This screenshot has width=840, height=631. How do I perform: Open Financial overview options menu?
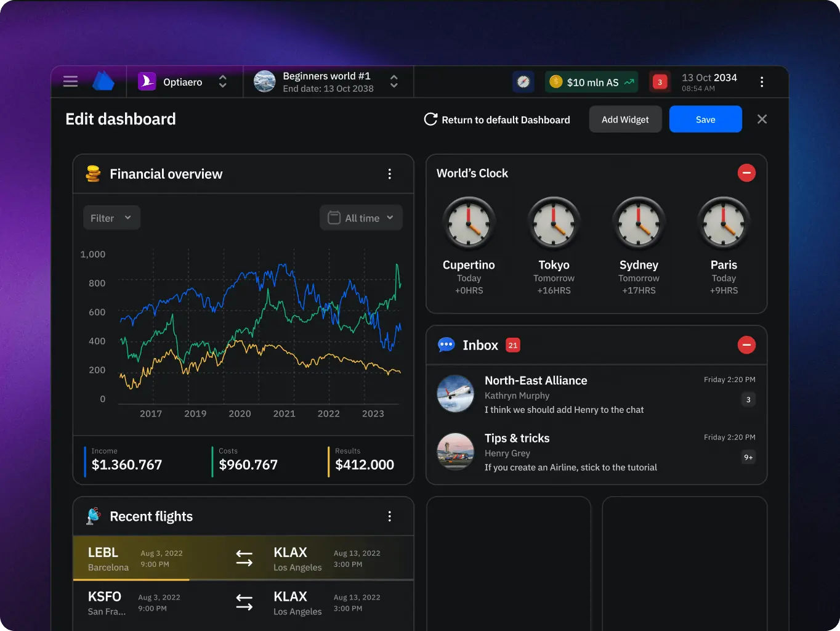389,174
